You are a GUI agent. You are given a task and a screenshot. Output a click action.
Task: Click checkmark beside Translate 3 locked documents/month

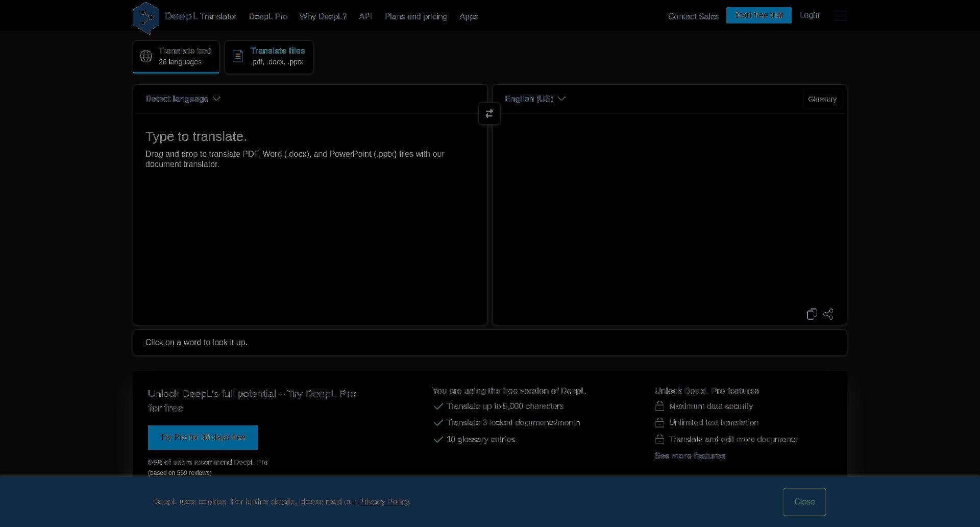(438, 423)
